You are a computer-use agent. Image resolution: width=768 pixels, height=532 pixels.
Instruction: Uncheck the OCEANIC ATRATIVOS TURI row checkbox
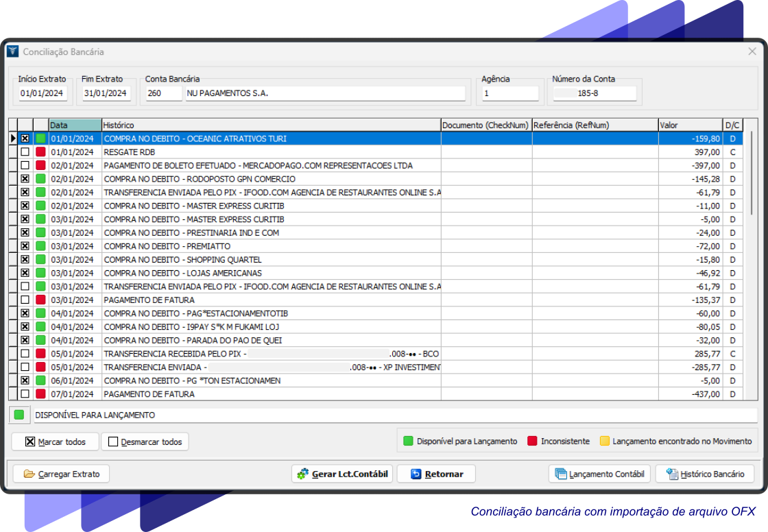click(25, 138)
